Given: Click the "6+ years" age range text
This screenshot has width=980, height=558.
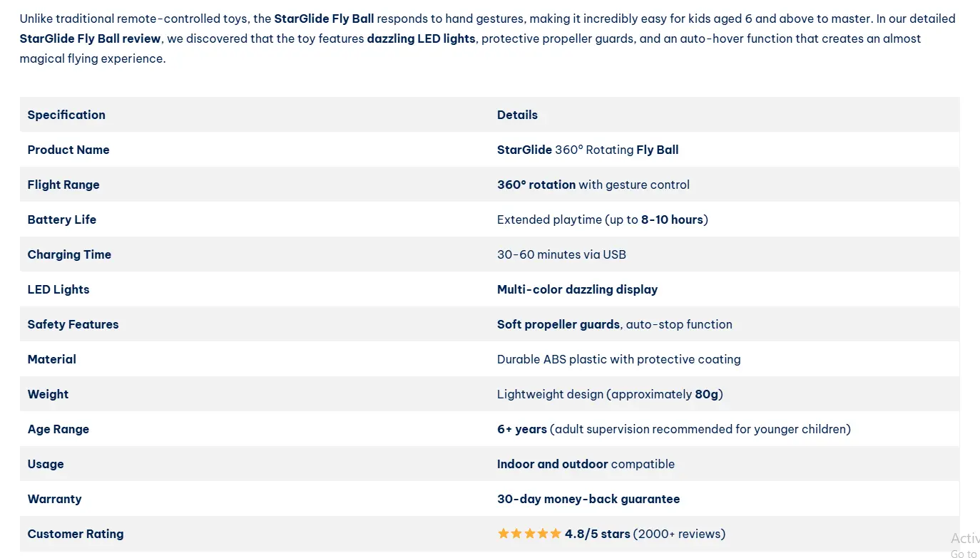Looking at the screenshot, I should coord(522,429).
